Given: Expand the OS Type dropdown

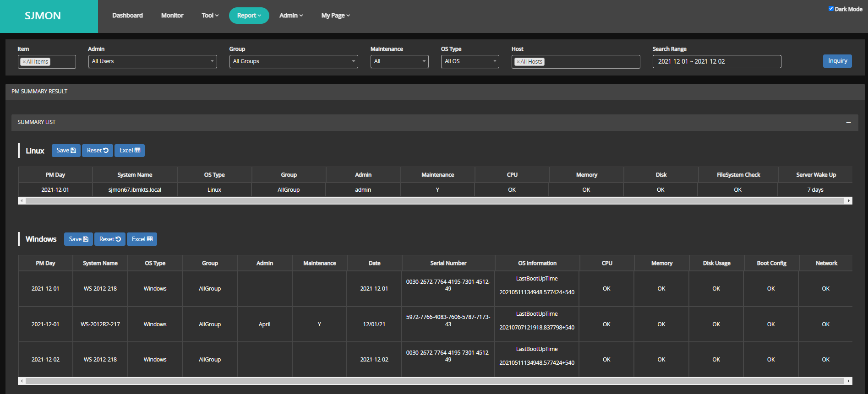Looking at the screenshot, I should click(x=470, y=61).
